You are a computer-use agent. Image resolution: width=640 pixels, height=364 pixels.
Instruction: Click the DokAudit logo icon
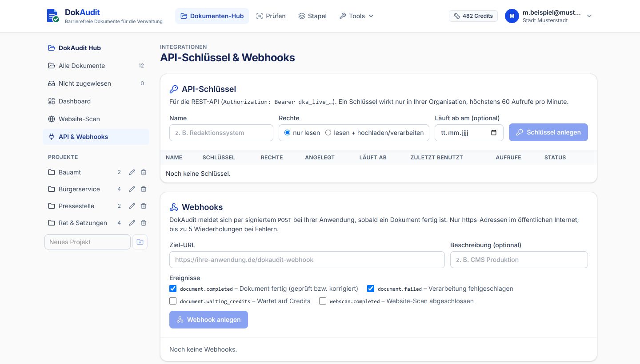click(x=53, y=16)
